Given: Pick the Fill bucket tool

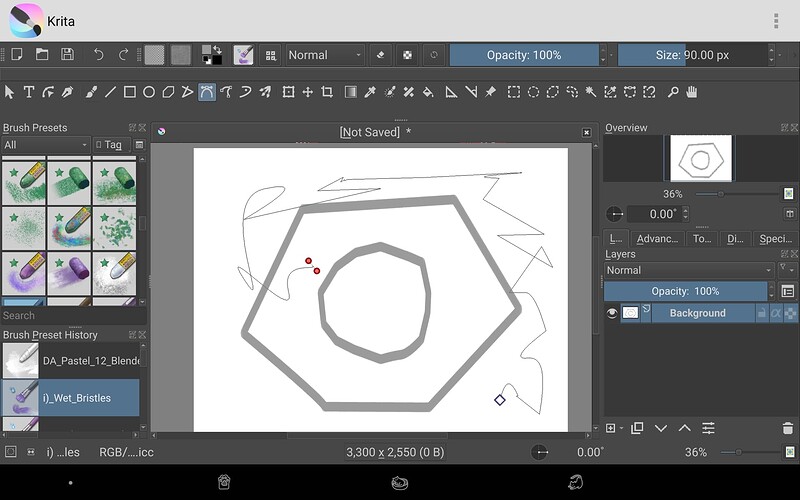Looking at the screenshot, I should click(x=428, y=92).
